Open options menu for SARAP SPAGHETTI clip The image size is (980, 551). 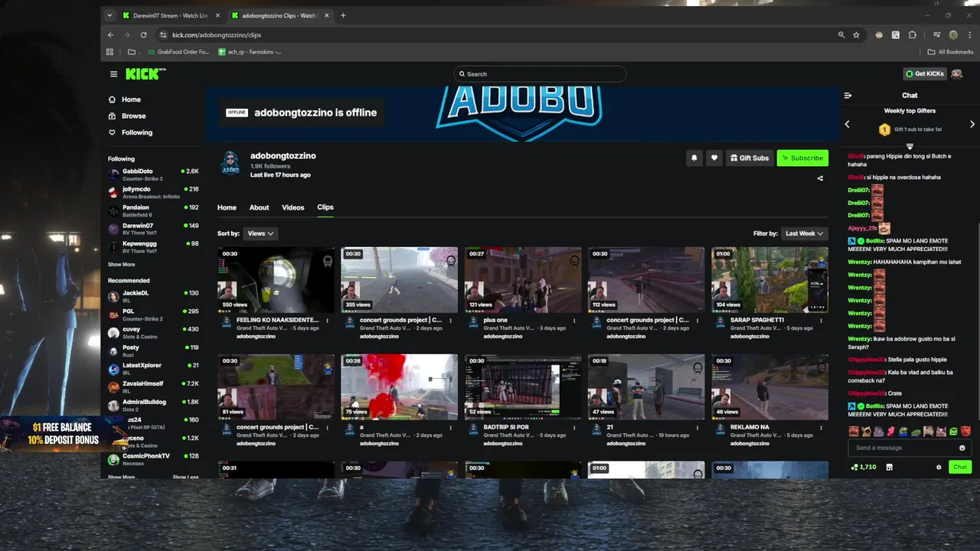pyautogui.click(x=821, y=321)
